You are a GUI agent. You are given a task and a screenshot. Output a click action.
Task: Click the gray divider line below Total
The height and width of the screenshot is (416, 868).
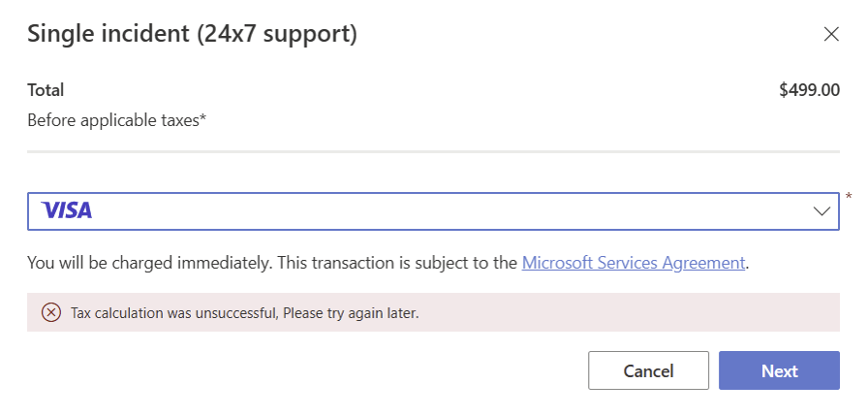pyautogui.click(x=432, y=151)
